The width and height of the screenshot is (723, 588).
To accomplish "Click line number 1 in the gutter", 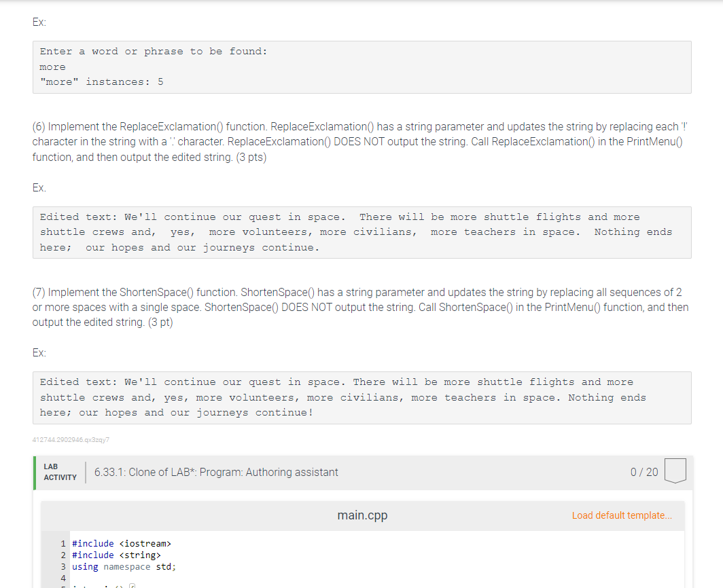I will pyautogui.click(x=63, y=543).
